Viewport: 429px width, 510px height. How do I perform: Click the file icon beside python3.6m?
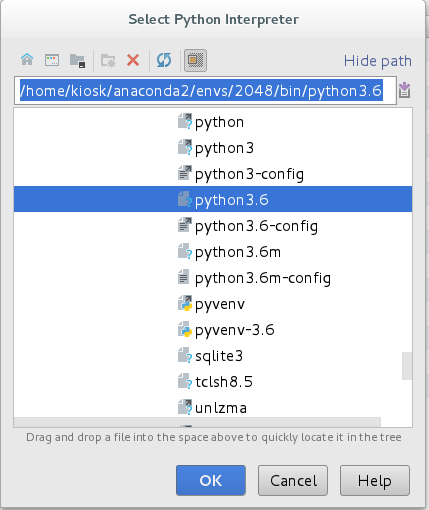click(185, 252)
